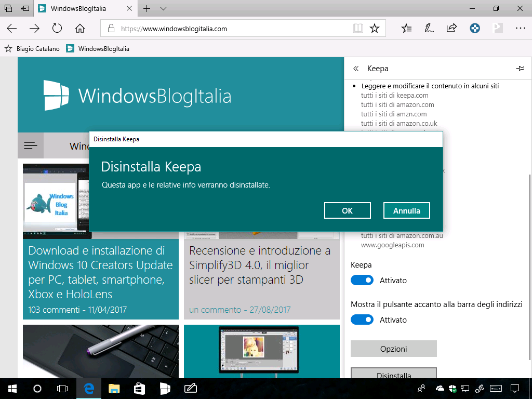This screenshot has width=532, height=399.
Task: Open the Hub favorites list icon
Action: [x=406, y=29]
